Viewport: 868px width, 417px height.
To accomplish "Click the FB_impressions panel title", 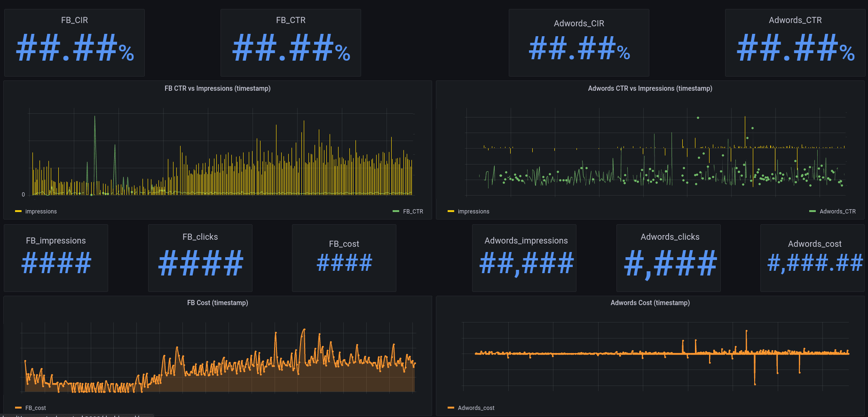I will [x=56, y=241].
